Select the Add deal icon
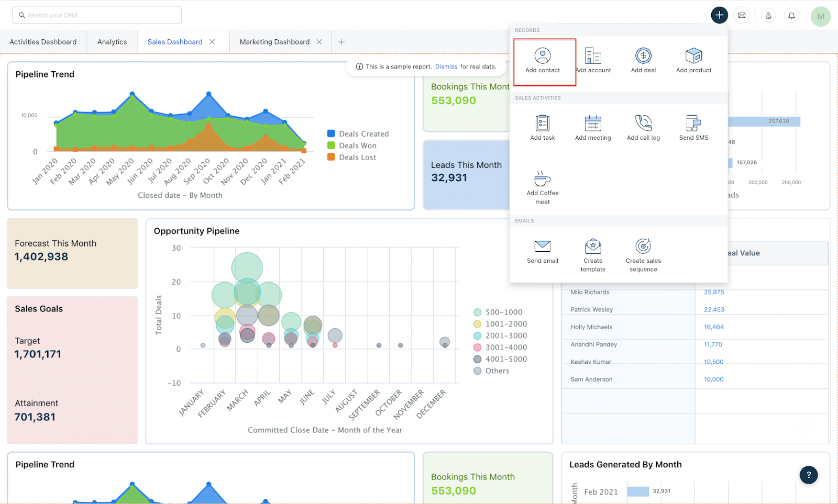 (x=643, y=55)
